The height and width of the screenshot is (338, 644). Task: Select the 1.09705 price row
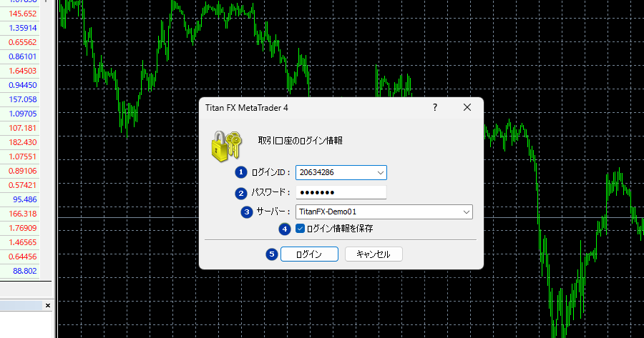point(20,114)
